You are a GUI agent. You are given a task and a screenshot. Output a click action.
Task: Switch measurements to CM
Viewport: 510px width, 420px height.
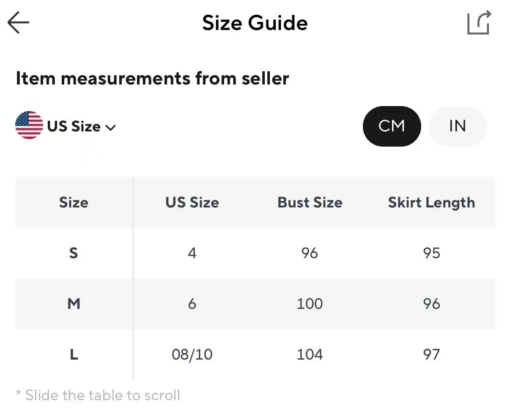pos(392,126)
